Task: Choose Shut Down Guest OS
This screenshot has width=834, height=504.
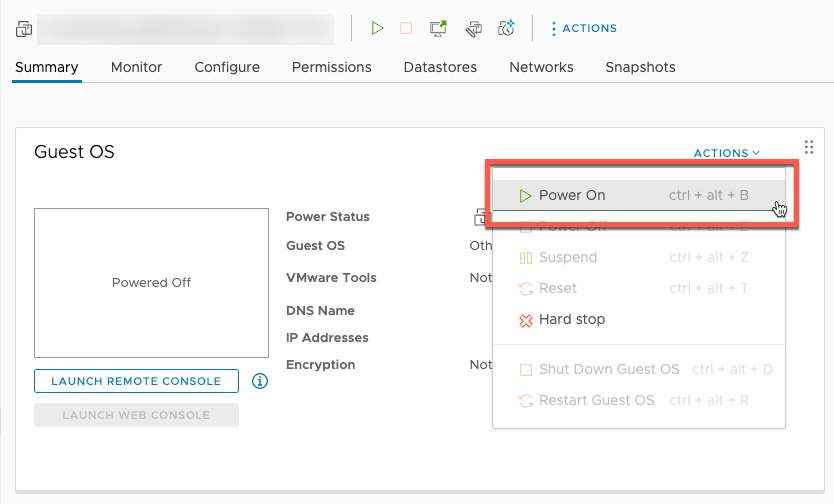Action: (x=608, y=370)
